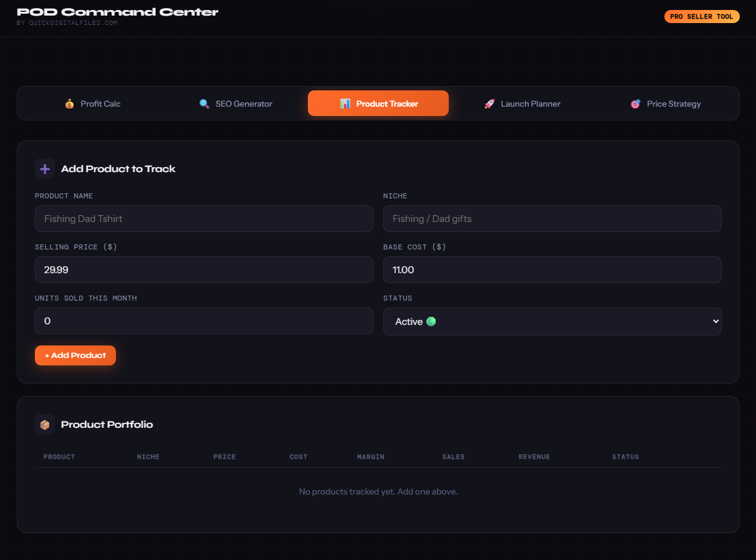Click the 'No products tracked yet' message
This screenshot has width=756, height=560.
(x=378, y=492)
